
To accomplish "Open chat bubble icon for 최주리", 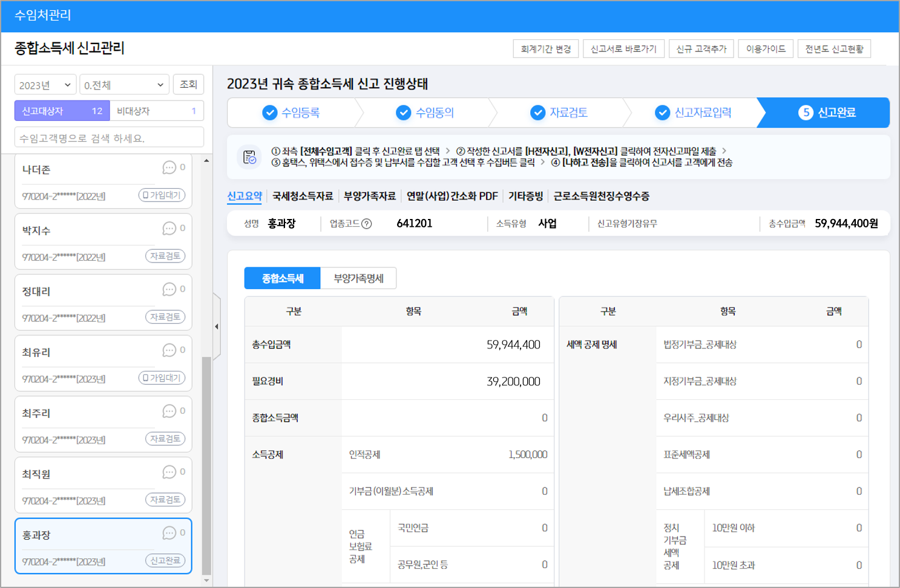I will click(x=169, y=411).
